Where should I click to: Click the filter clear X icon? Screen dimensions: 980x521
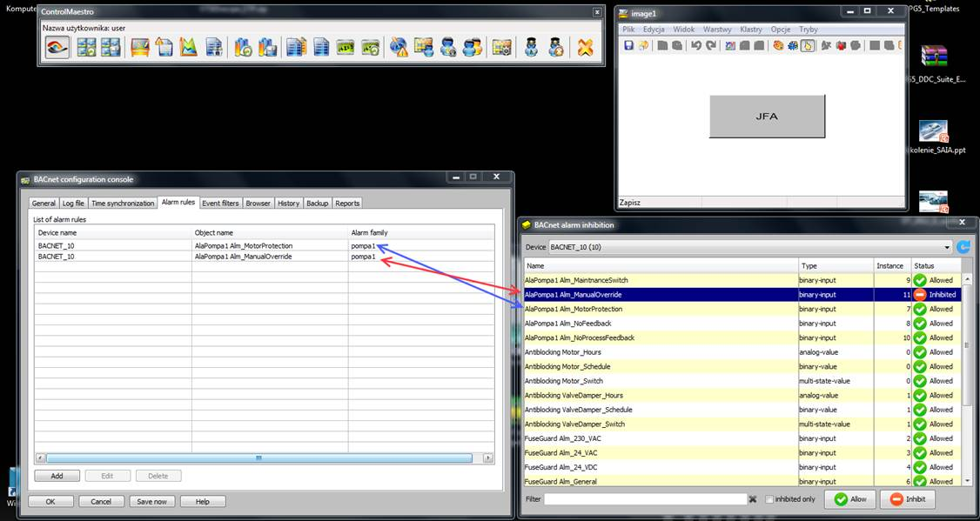pyautogui.click(x=753, y=499)
